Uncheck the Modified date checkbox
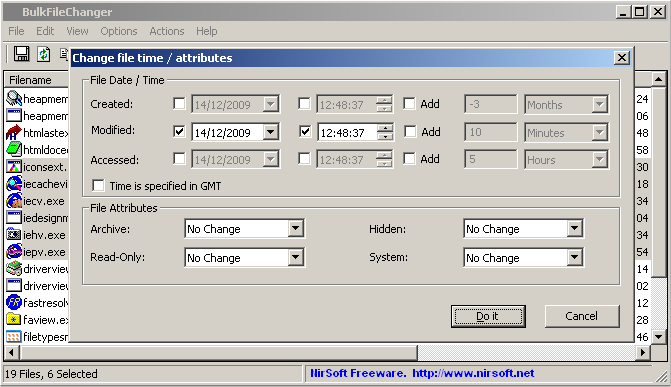Screen dimensions: 671x387 point(179,131)
